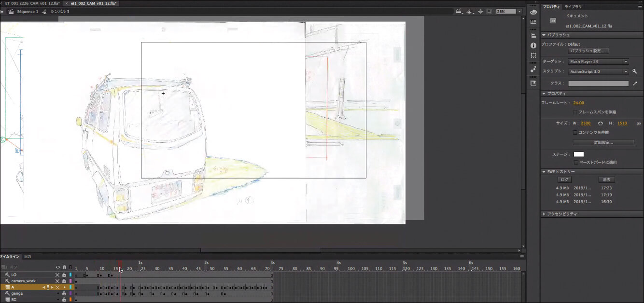Click the Edit Scene clapperboard icon
The height and width of the screenshot is (303, 644).
[x=459, y=12]
